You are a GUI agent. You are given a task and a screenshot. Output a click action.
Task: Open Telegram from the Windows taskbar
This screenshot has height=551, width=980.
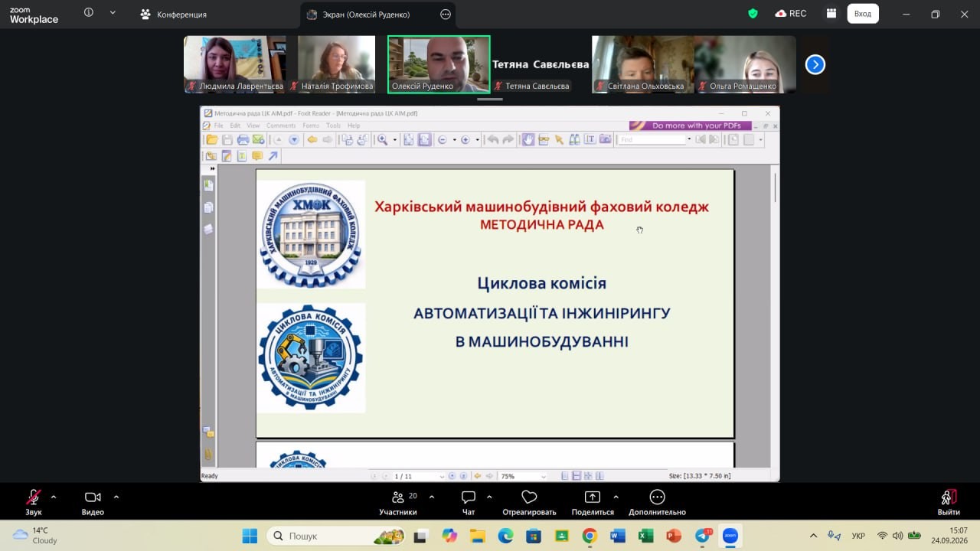702,536
